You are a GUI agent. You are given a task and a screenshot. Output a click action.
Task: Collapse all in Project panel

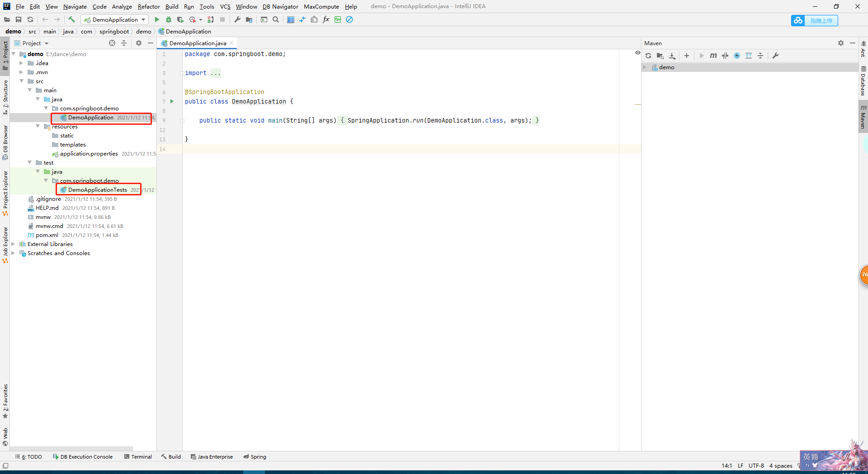coord(124,43)
